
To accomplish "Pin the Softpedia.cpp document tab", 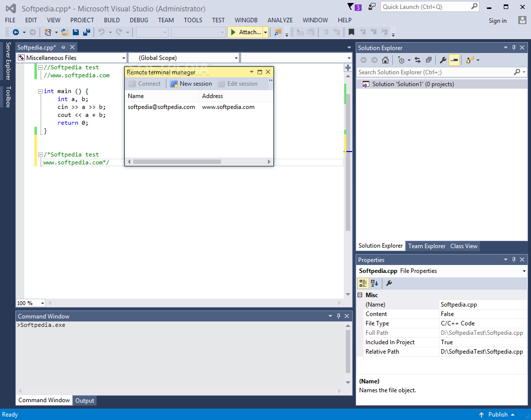I will pos(63,48).
